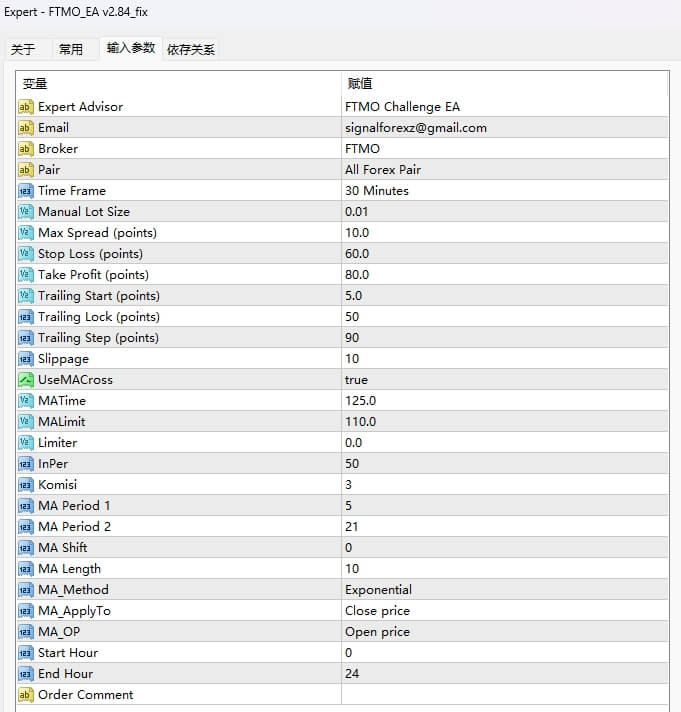Viewport: 681px width, 712px height.
Task: Select email value 'signalforexz@gmail.com'
Action: pyautogui.click(x=415, y=128)
